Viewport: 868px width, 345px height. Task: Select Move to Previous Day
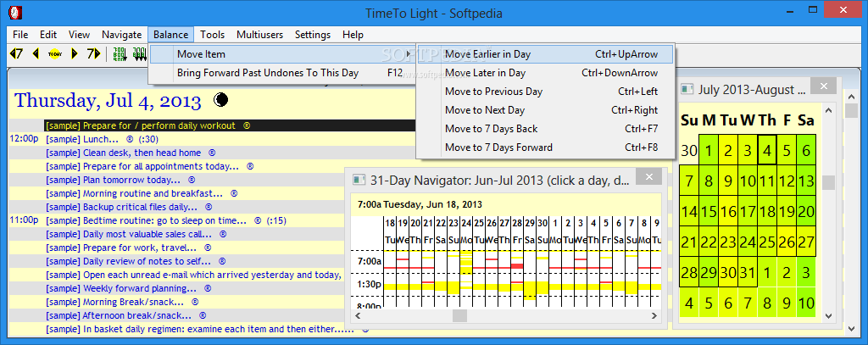tap(545, 92)
